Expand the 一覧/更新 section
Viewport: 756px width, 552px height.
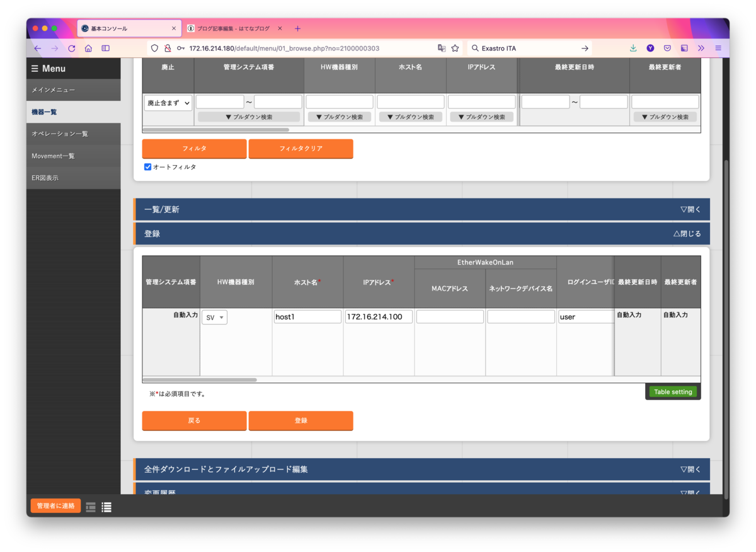coord(421,209)
